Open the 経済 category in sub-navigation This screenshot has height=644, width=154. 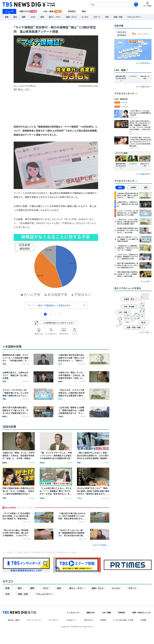pyautogui.click(x=42, y=17)
